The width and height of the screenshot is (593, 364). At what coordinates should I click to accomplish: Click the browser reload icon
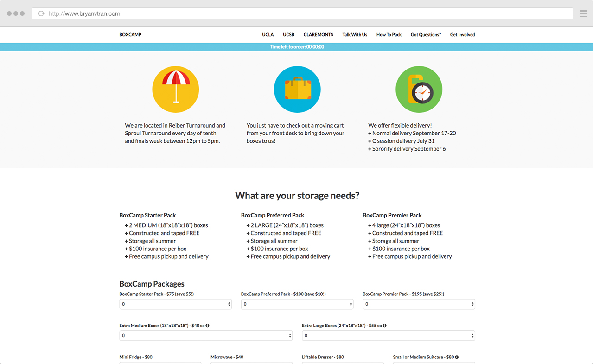(41, 13)
